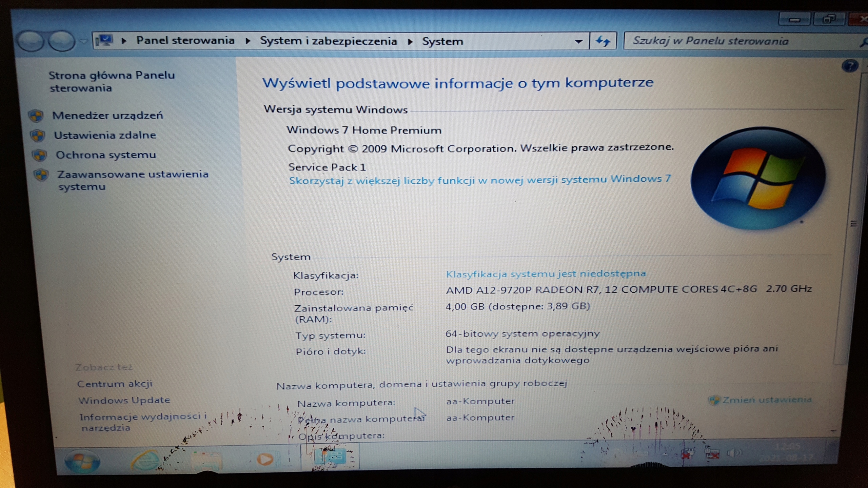
Task: Open the Start menu orb
Action: click(x=81, y=460)
